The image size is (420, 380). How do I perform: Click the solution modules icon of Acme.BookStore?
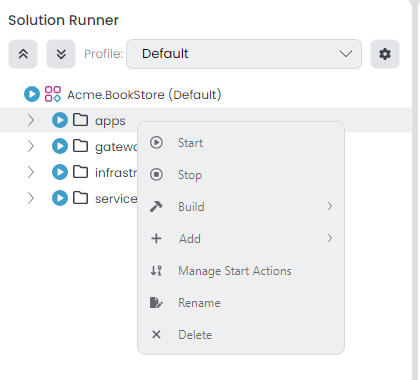coord(53,94)
